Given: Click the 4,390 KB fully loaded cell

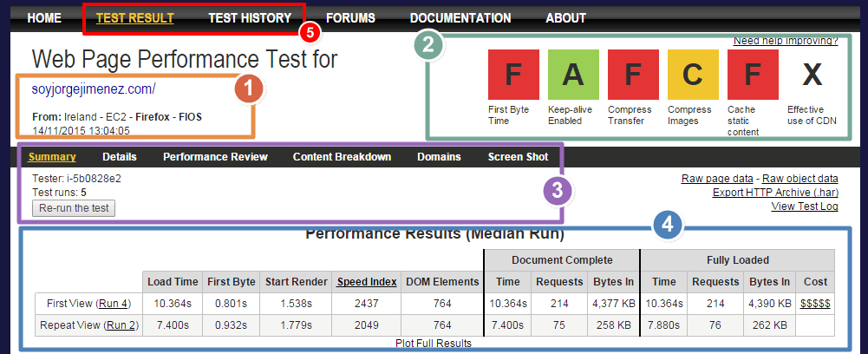Looking at the screenshot, I should point(769,304).
